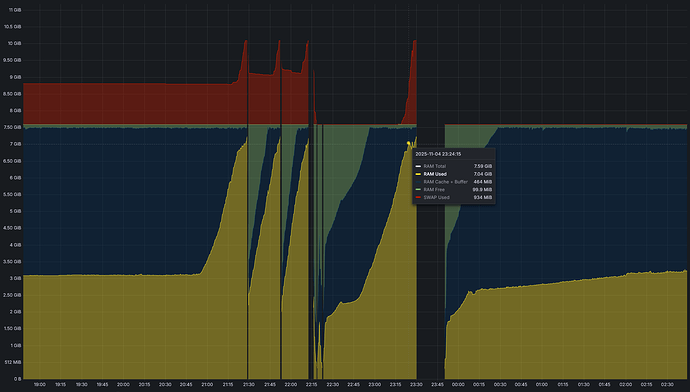Image resolution: width=690 pixels, height=392 pixels.
Task: Click the '7.50 GiB' y-axis label
Action: (13, 128)
